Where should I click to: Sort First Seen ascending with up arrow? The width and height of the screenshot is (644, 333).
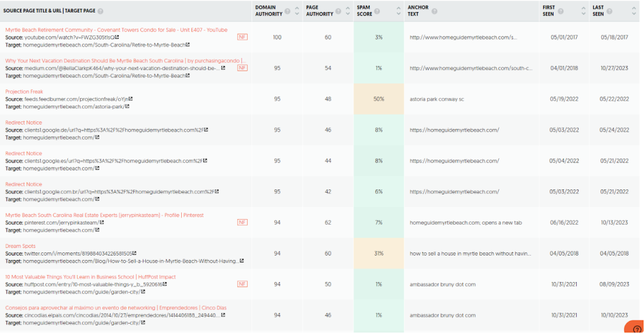pyautogui.click(x=584, y=8)
